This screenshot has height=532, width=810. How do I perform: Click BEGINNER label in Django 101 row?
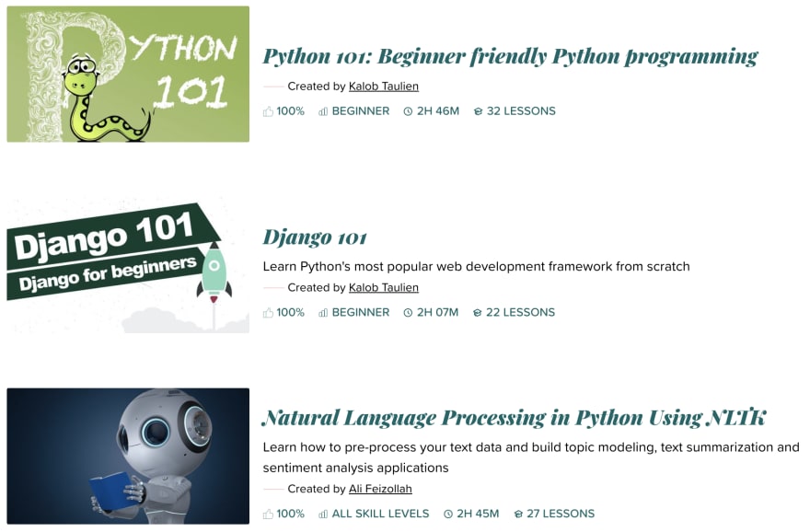(x=361, y=313)
